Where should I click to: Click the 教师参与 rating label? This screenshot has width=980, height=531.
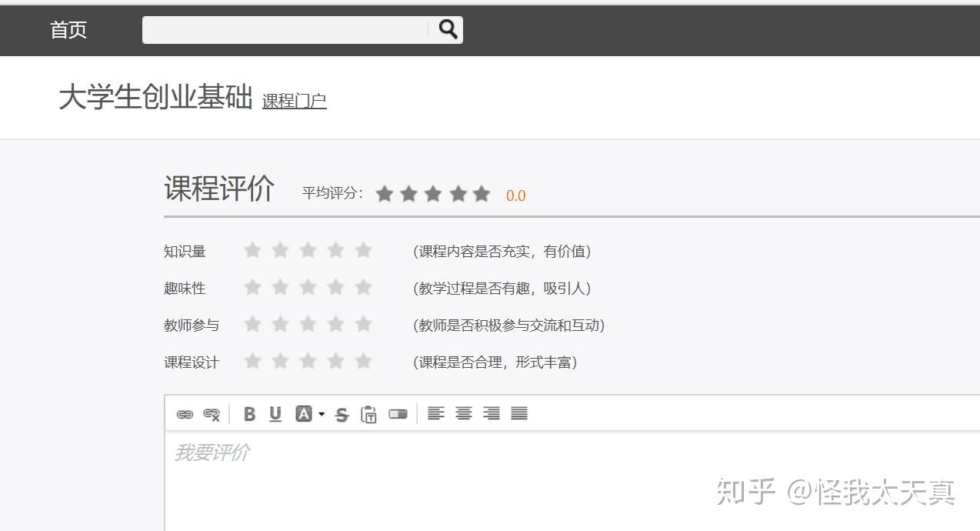point(192,326)
